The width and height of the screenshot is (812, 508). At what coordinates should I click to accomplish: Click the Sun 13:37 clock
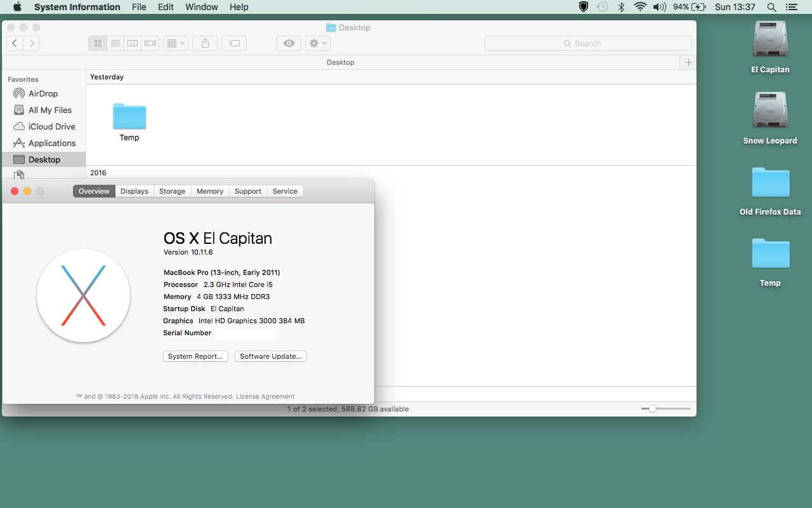click(x=735, y=7)
